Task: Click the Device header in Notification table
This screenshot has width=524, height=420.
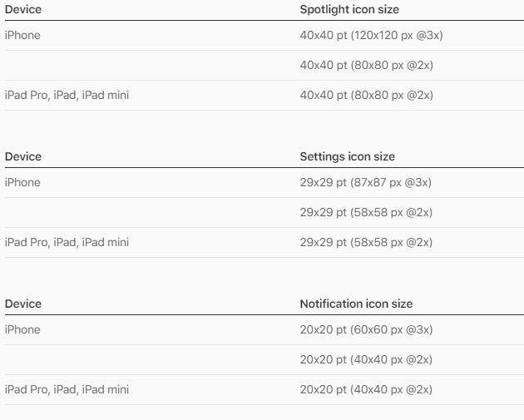Action: pyautogui.click(x=23, y=304)
